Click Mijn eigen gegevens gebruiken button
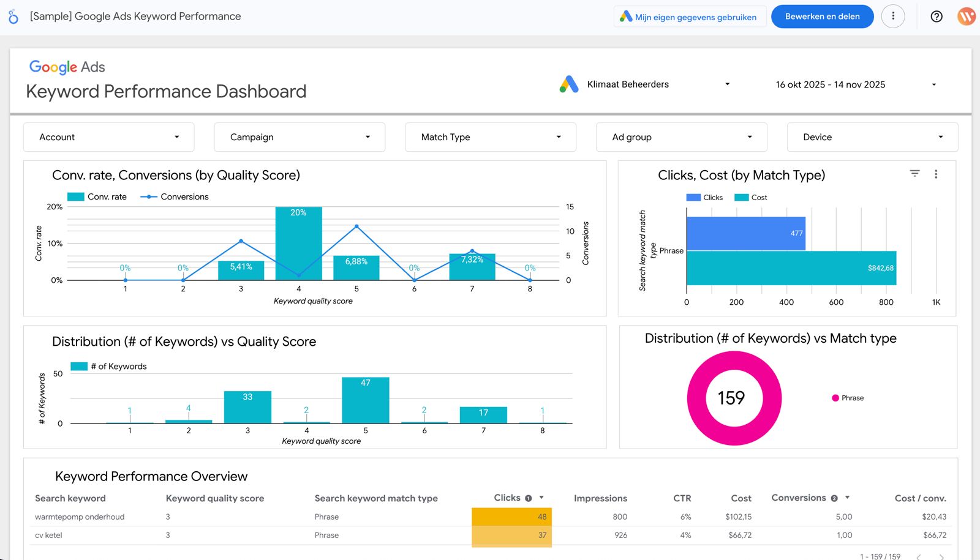The image size is (980, 560). (690, 17)
